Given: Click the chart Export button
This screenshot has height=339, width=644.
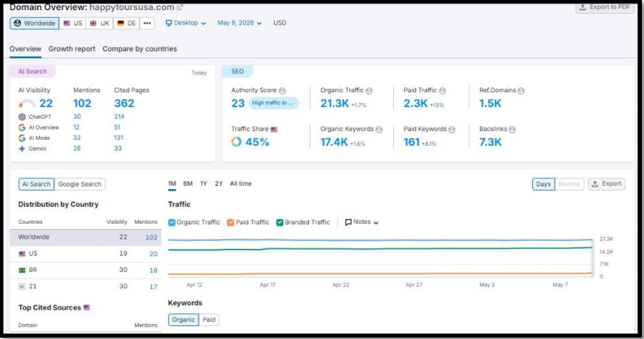Looking at the screenshot, I should click(607, 184).
